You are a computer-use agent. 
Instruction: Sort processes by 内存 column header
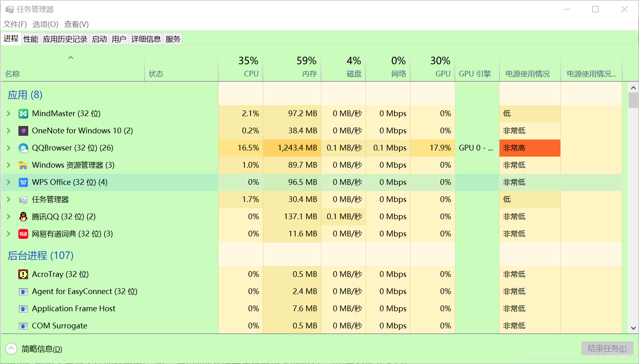[292, 67]
